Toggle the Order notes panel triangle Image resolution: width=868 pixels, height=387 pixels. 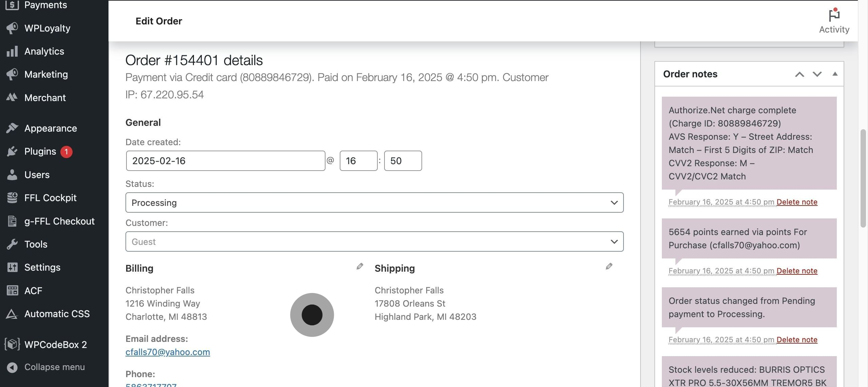click(835, 74)
